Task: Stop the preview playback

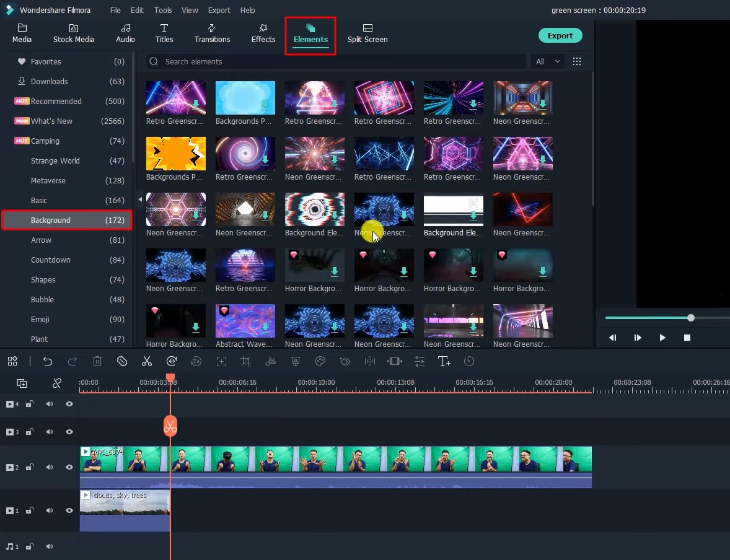Action: 687,338
